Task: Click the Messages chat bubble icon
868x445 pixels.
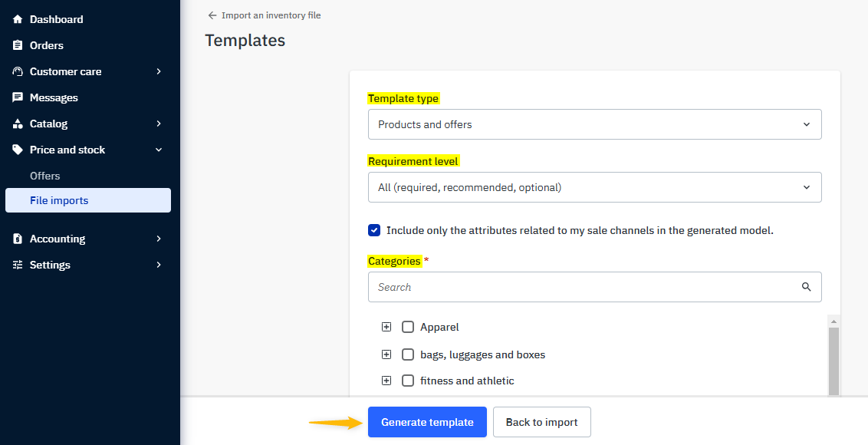Action: (18, 97)
